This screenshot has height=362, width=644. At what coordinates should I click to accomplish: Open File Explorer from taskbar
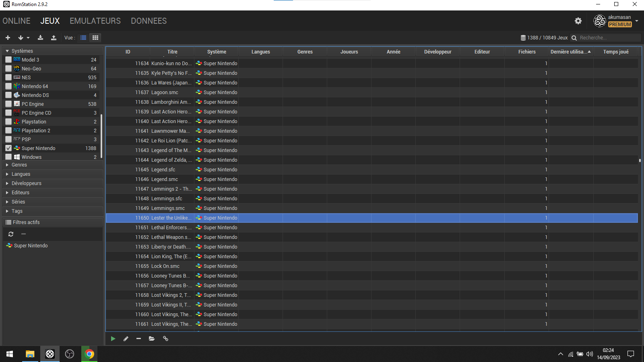click(x=30, y=354)
